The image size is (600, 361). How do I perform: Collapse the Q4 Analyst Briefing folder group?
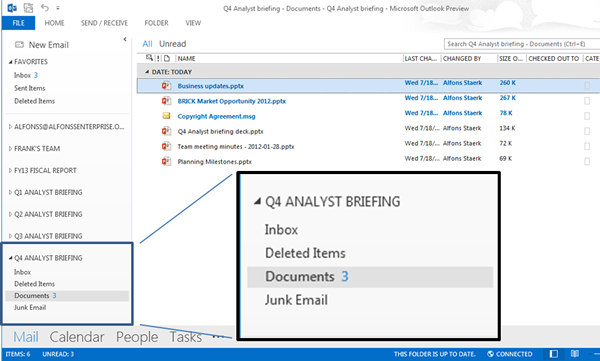[10, 258]
